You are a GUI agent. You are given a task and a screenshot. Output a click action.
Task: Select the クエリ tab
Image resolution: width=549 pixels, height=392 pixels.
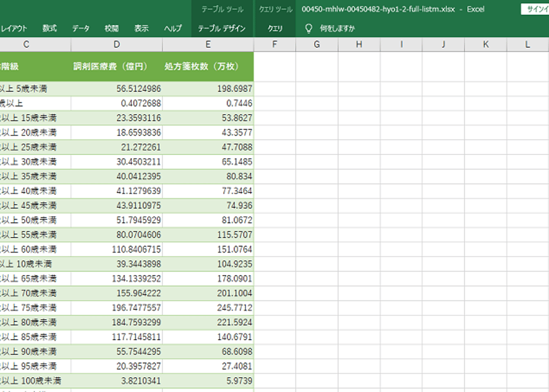pos(275,29)
